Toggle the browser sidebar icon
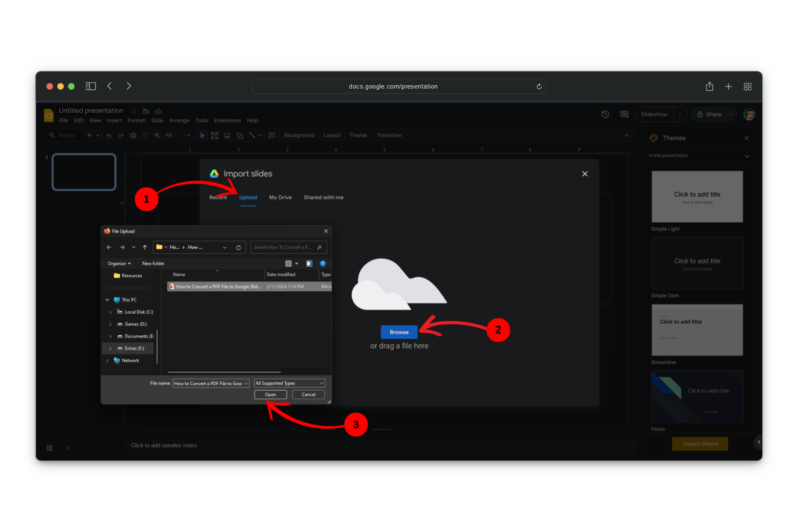798x532 pixels. 91,86
